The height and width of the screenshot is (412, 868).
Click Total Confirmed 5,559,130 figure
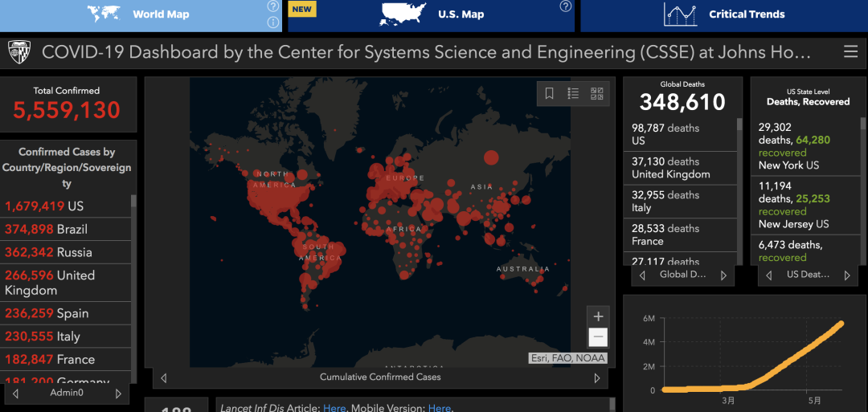(67, 110)
